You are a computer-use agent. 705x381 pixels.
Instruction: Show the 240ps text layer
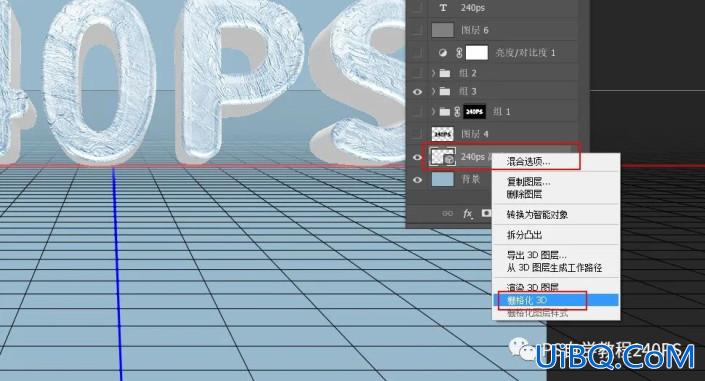[417, 8]
